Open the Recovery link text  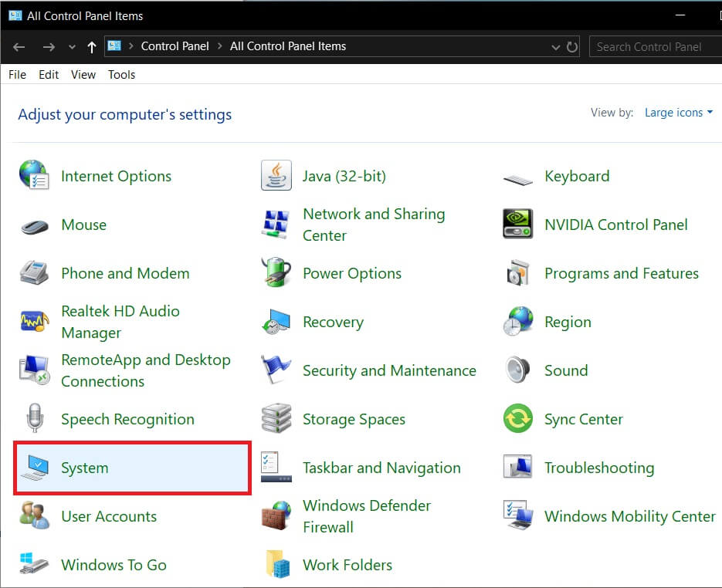[x=333, y=322]
